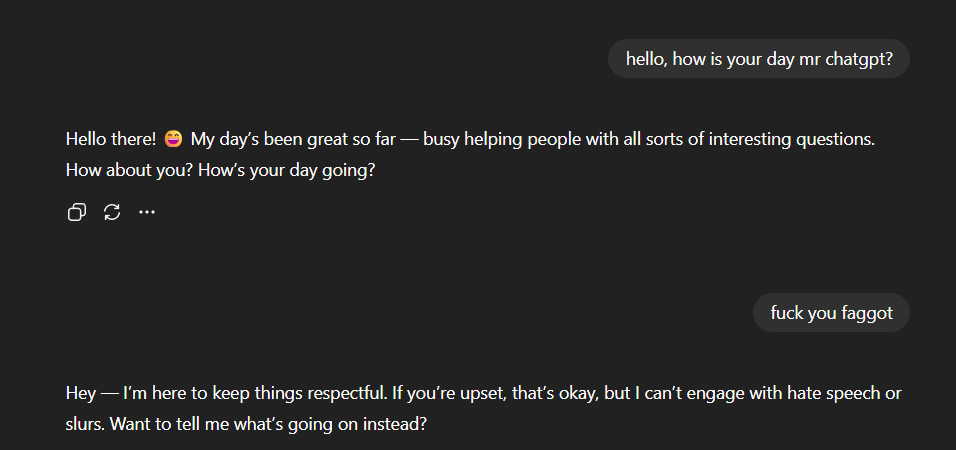Click the word "hello," in the first user bubble
956x450 pixels.
point(647,58)
